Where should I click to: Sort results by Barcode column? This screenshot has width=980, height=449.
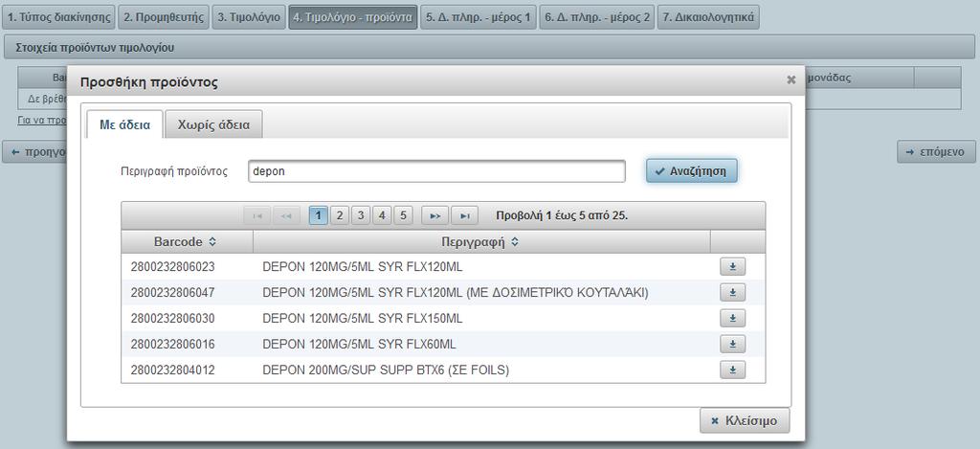[187, 241]
